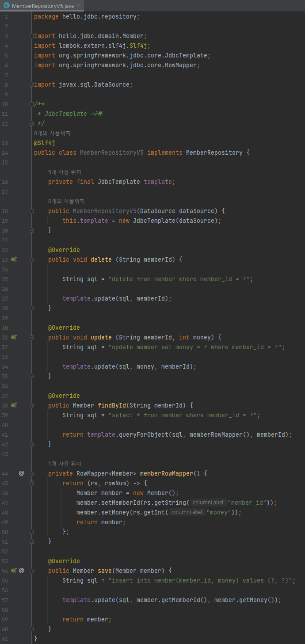
Task: Collapse the lambda fold marker at return (rs, rowNum)
Action: click(x=31, y=483)
